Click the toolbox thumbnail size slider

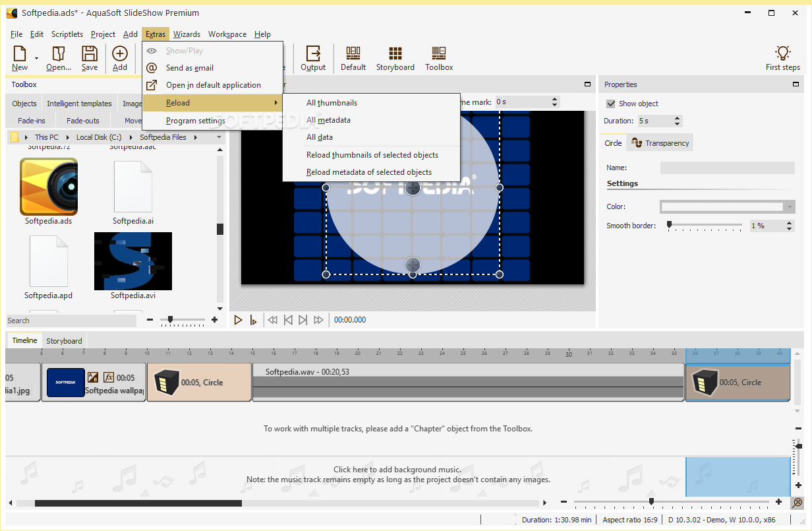click(183, 320)
